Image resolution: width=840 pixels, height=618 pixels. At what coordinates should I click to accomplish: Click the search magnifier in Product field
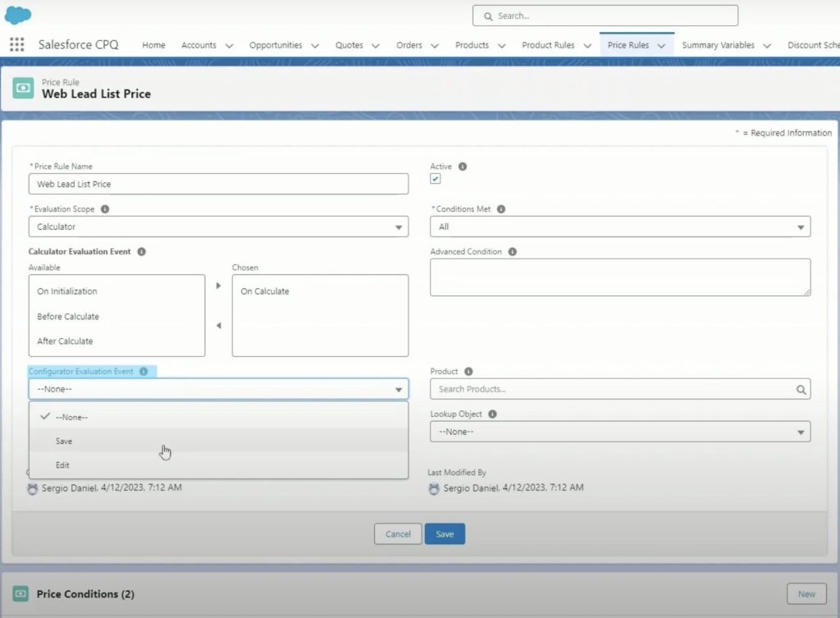801,390
